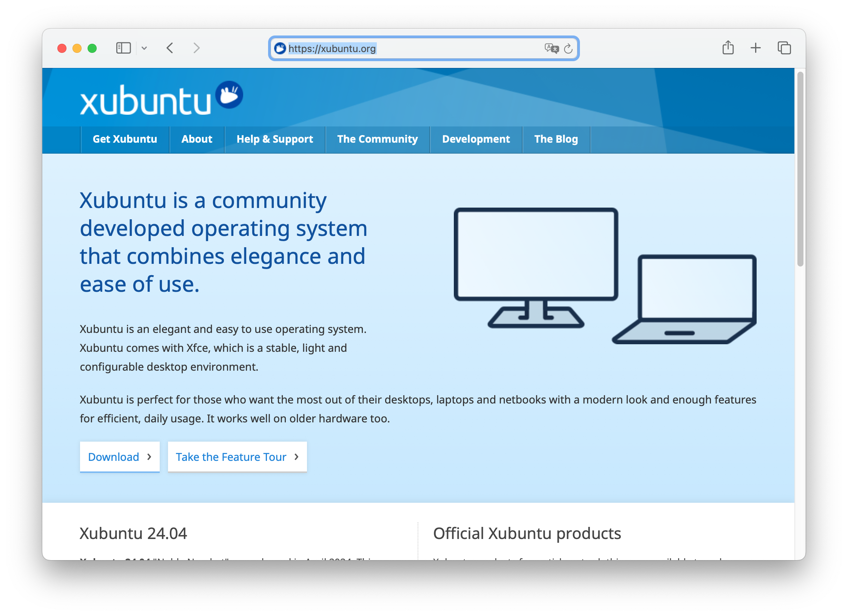Open the page translate icon
Viewport: 848px width, 616px height.
tap(551, 48)
